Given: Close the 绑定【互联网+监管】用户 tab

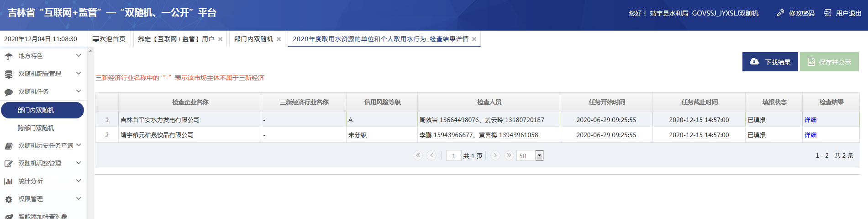Looking at the screenshot, I should click(221, 39).
